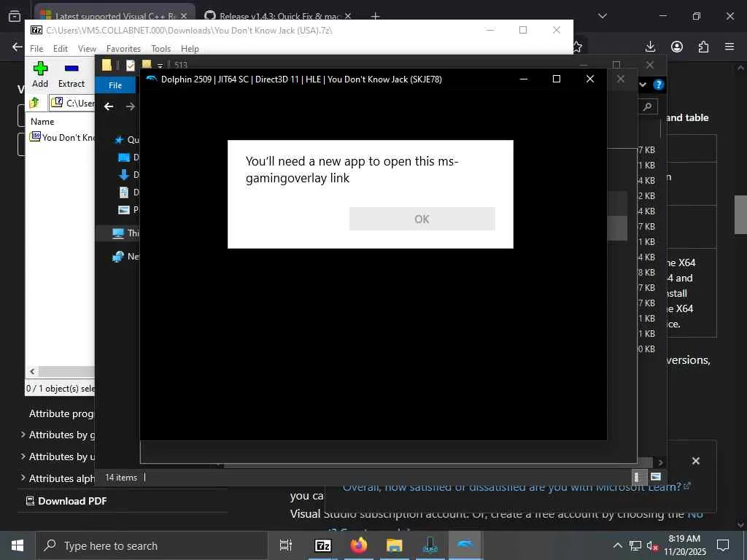The image size is (747, 560).
Task: Open the 7-Zip Edit menu
Action: point(60,49)
